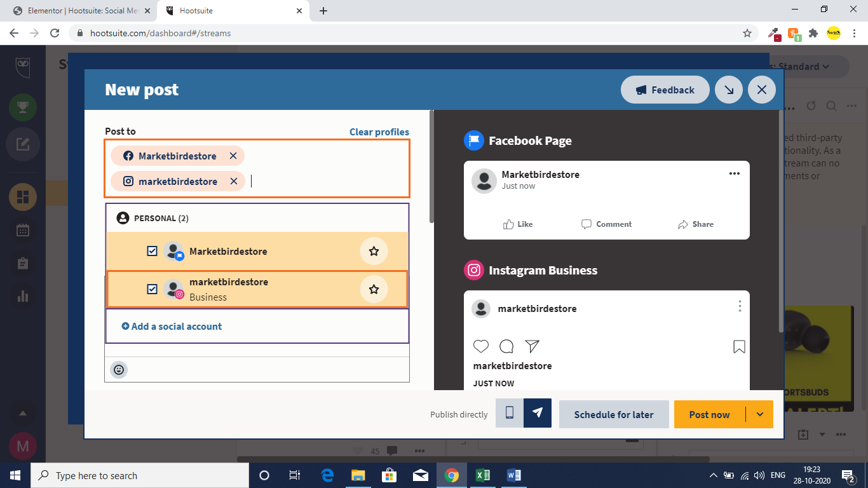Viewport: 868px width, 488px height.
Task: Click Schedule for later button
Action: click(614, 414)
